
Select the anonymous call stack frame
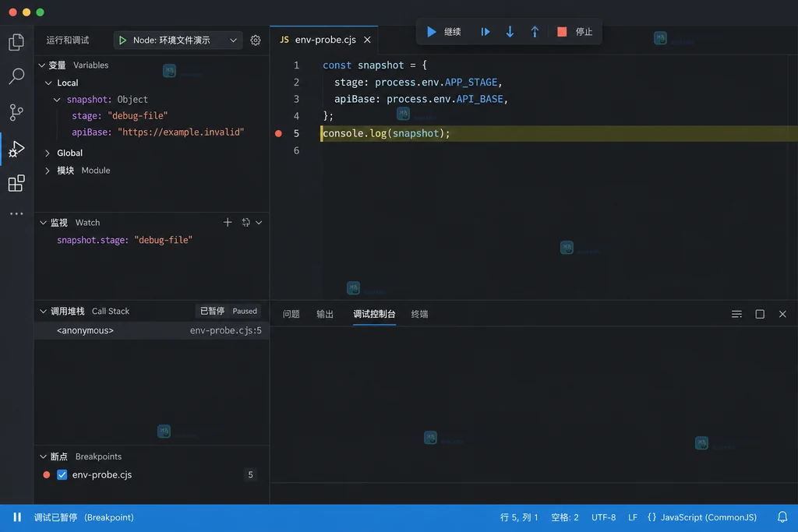click(x=152, y=330)
